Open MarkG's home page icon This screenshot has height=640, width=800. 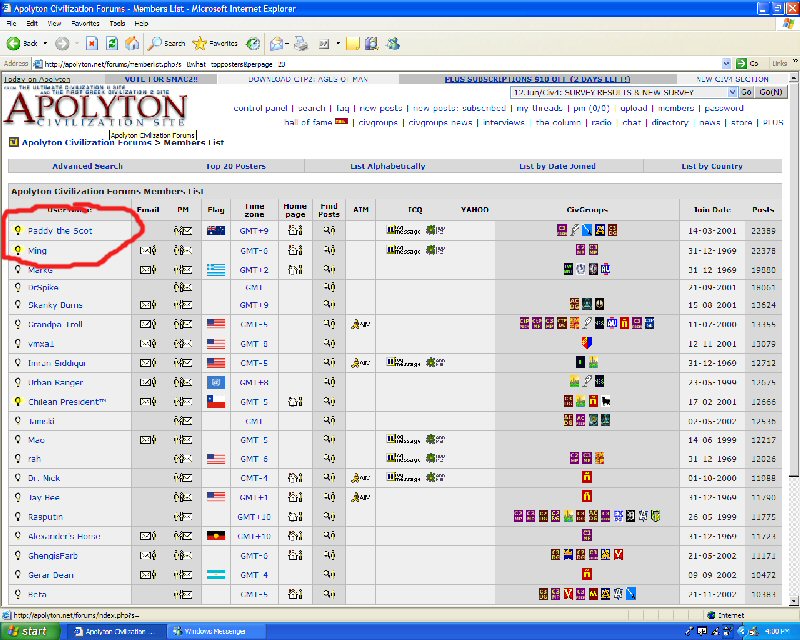(x=294, y=269)
